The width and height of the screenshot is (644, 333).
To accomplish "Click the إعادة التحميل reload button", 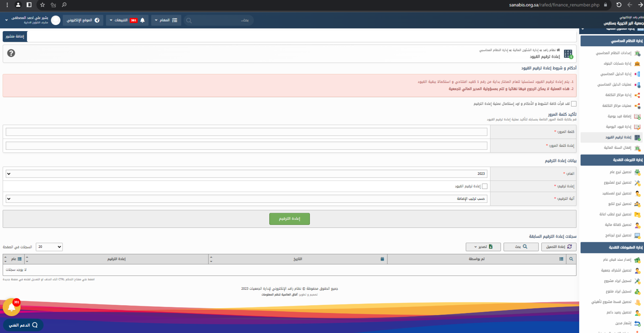I will coord(559,247).
